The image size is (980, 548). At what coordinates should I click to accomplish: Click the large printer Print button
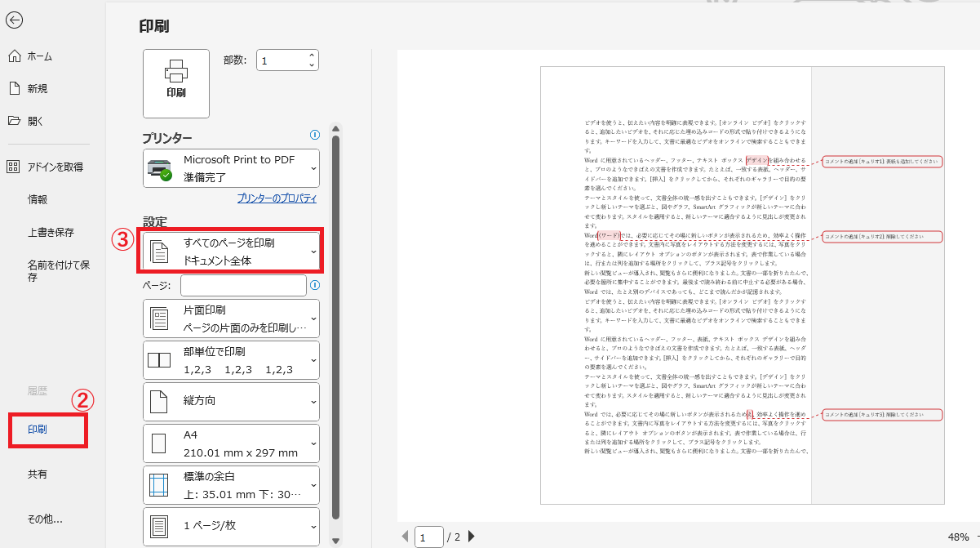[x=175, y=83]
